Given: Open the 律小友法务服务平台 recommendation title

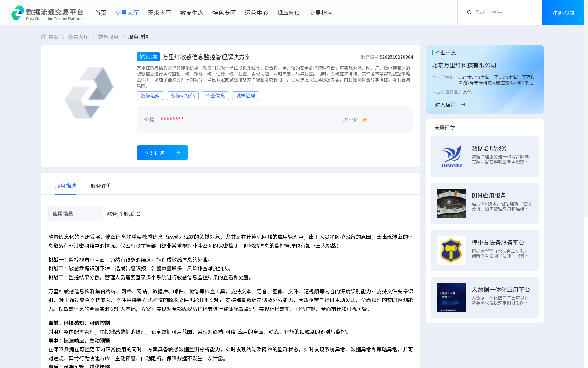Looking at the screenshot, I should click(498, 243).
